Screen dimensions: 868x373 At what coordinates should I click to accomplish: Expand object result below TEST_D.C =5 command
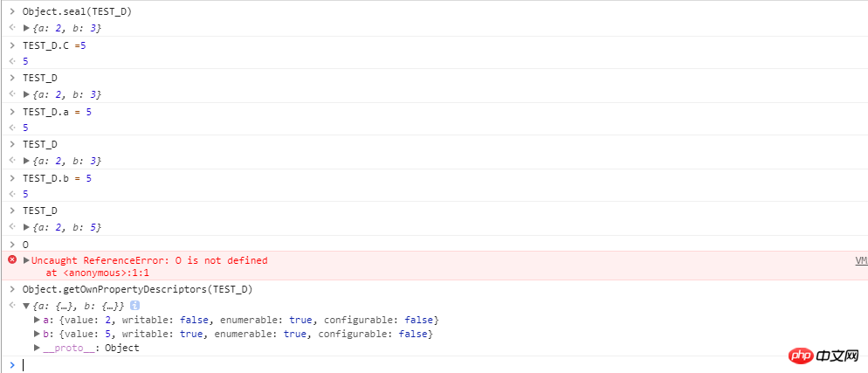point(26,94)
